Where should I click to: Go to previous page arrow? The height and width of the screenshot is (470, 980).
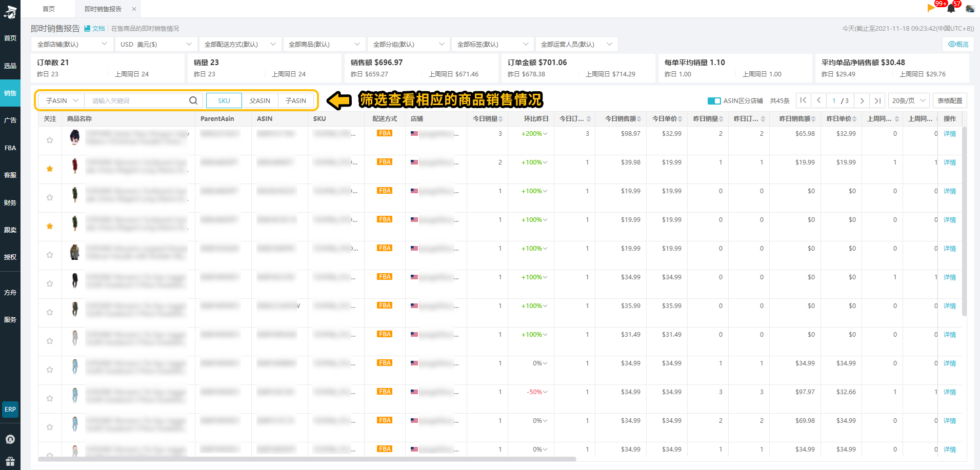click(x=819, y=100)
